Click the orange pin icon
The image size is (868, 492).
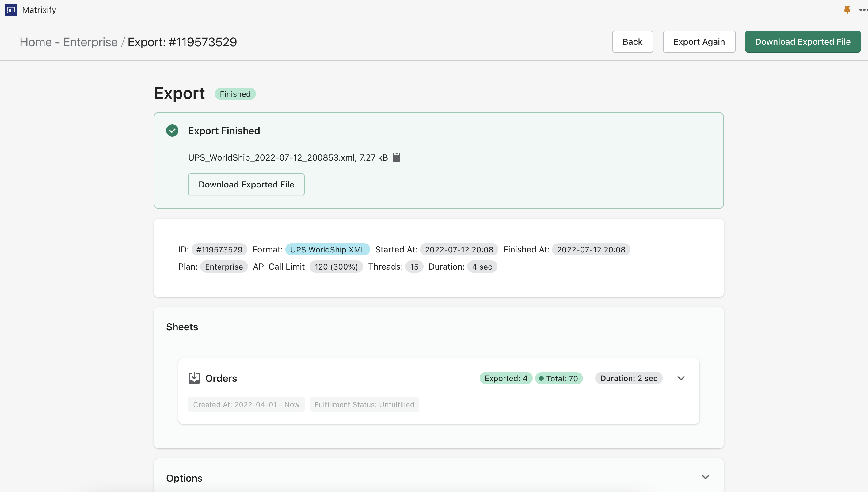847,10
